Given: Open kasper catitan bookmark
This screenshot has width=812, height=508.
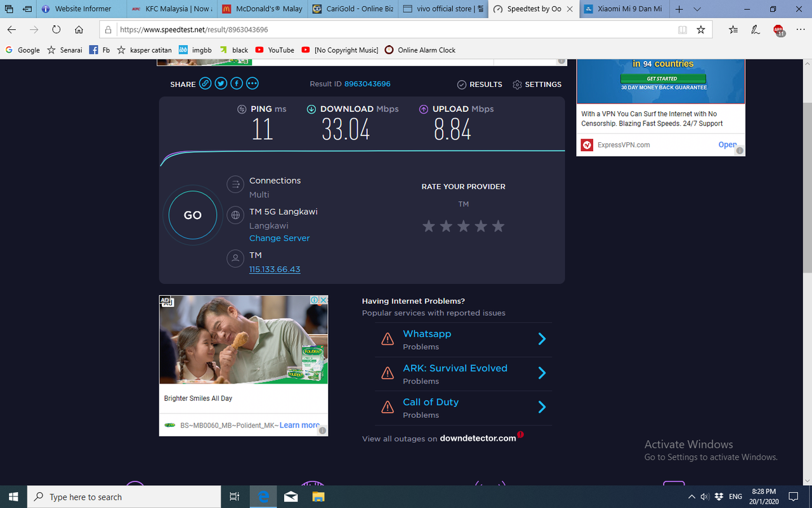Looking at the screenshot, I should coord(145,50).
